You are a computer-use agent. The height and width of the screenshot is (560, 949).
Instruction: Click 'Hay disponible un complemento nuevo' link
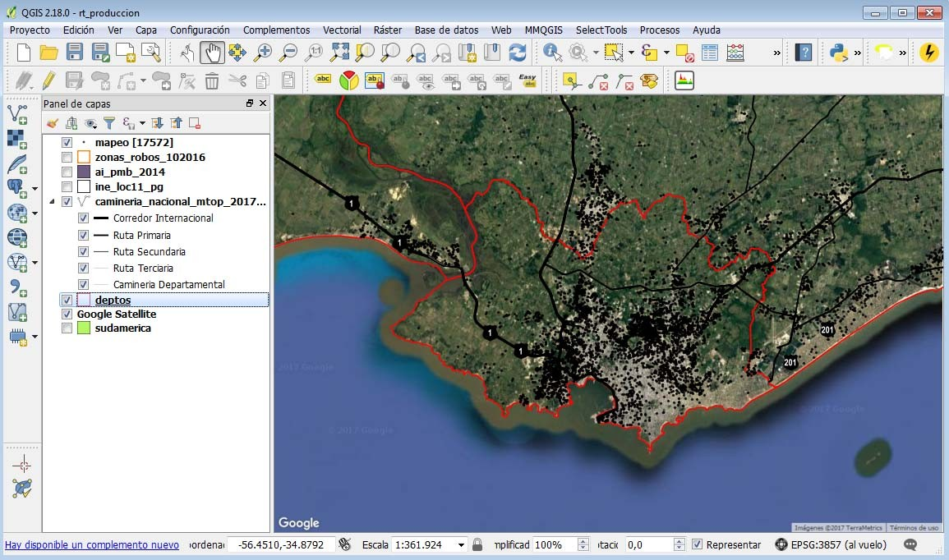(92, 544)
